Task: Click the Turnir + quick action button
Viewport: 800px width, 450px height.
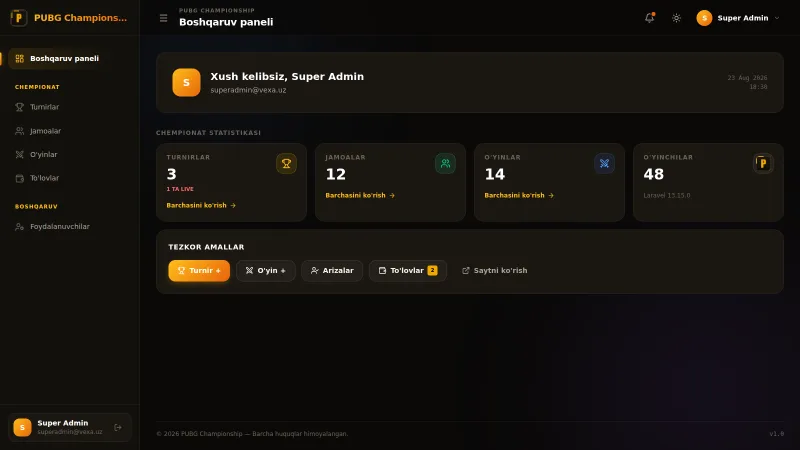Action: (199, 271)
